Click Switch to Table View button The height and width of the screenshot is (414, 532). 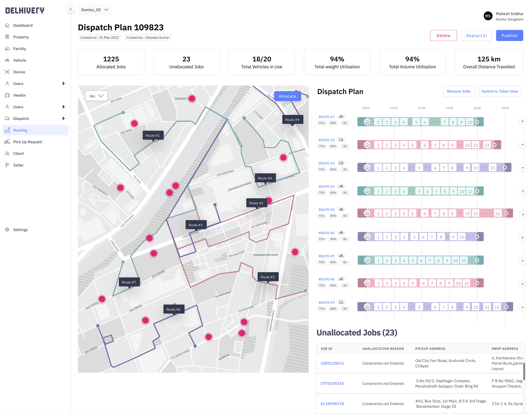(500, 91)
